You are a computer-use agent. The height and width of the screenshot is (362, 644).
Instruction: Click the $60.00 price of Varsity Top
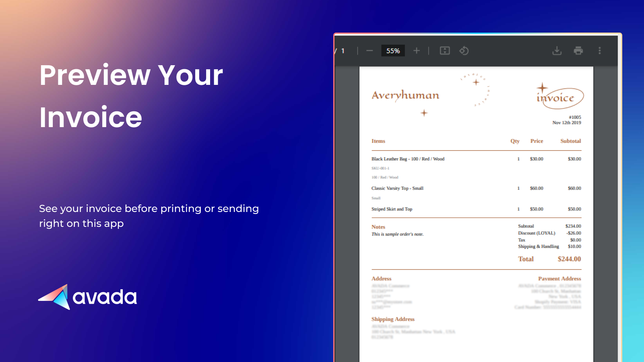[537, 188]
